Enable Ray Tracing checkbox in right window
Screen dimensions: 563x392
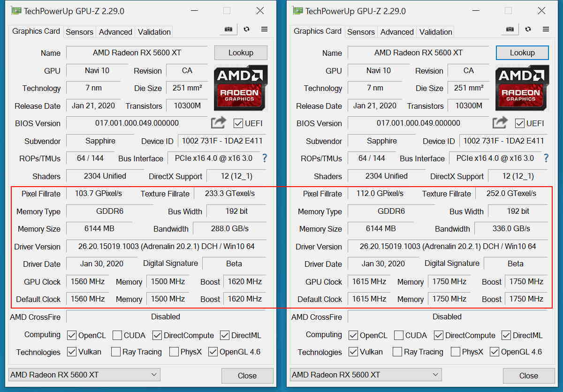coord(396,352)
